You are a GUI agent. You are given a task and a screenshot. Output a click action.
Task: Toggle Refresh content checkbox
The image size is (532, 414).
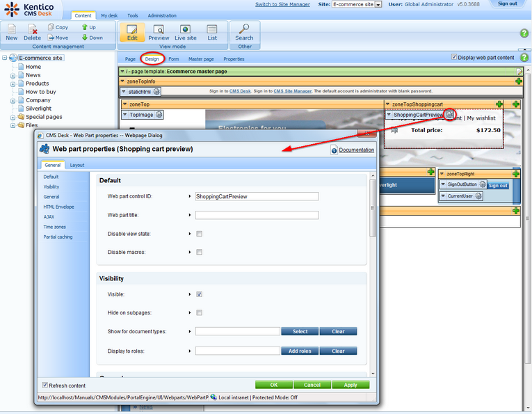pos(45,385)
